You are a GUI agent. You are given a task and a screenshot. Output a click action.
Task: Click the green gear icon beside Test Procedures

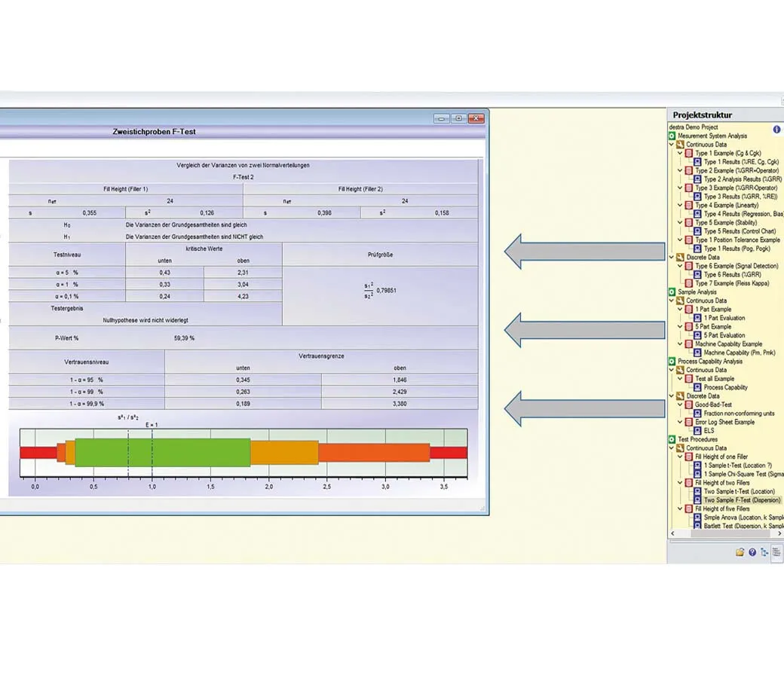point(672,439)
